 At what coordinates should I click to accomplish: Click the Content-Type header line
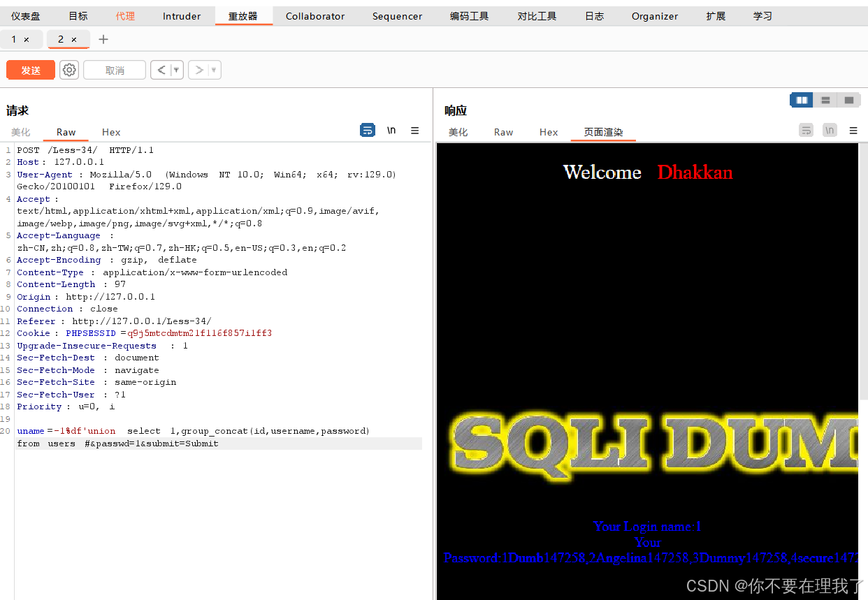[152, 272]
